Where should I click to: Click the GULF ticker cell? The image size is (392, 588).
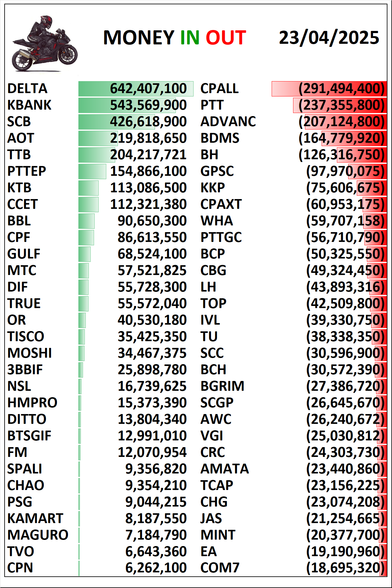pos(24,254)
